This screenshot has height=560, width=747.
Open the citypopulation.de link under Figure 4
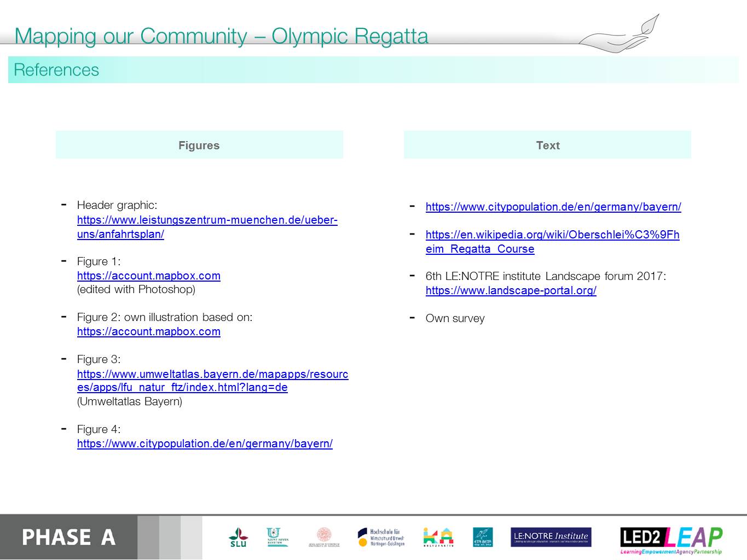pos(205,444)
